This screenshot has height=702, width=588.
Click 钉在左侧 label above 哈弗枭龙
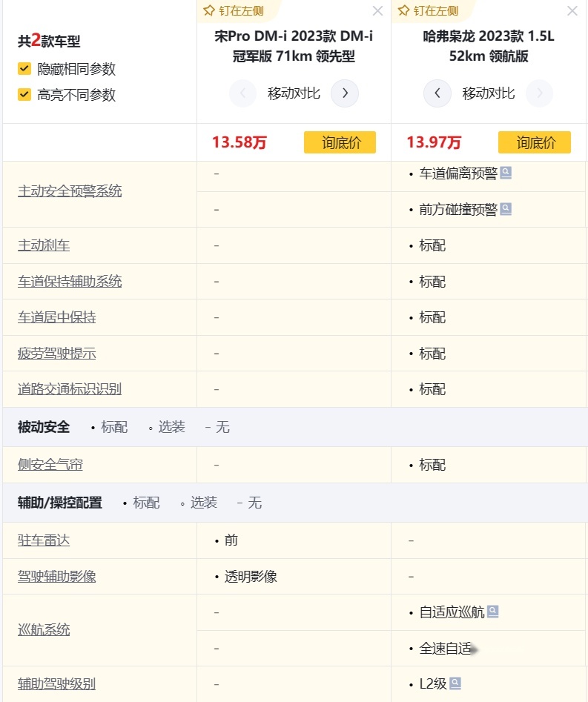point(436,10)
